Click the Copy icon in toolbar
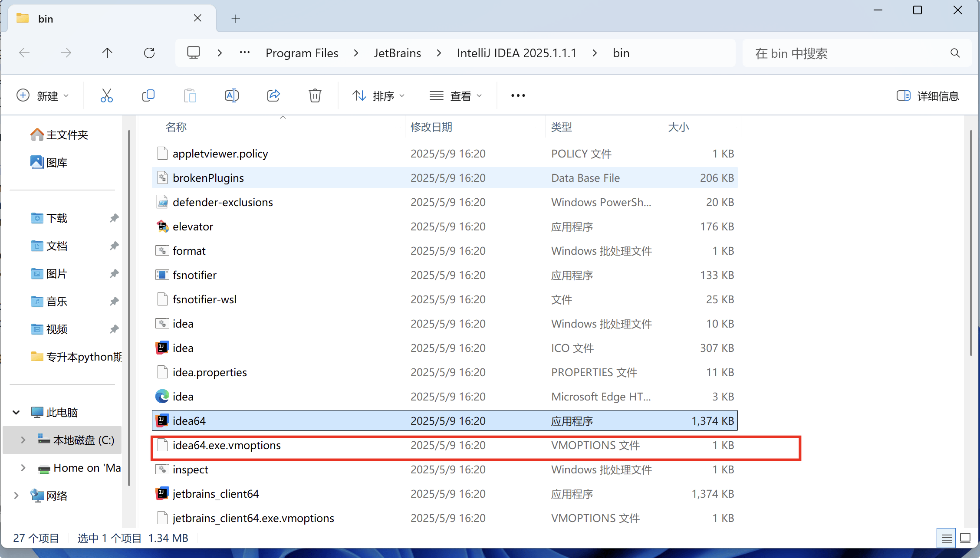980x558 pixels. coord(148,95)
